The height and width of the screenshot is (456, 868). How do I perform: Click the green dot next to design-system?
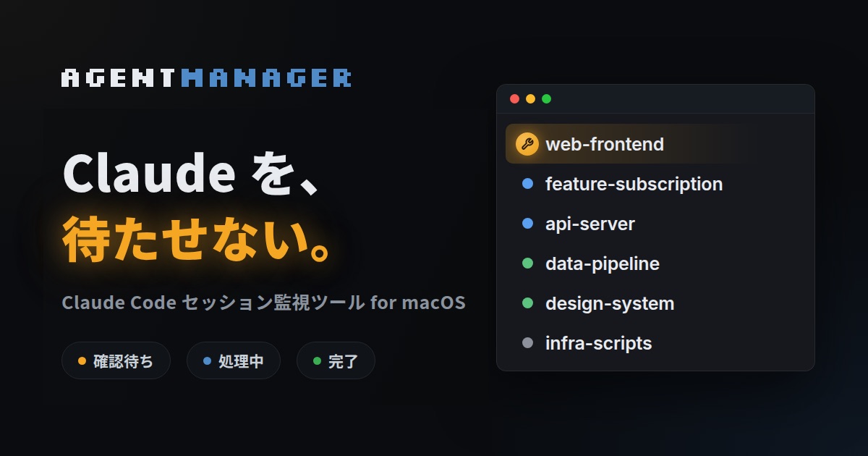pyautogui.click(x=527, y=303)
